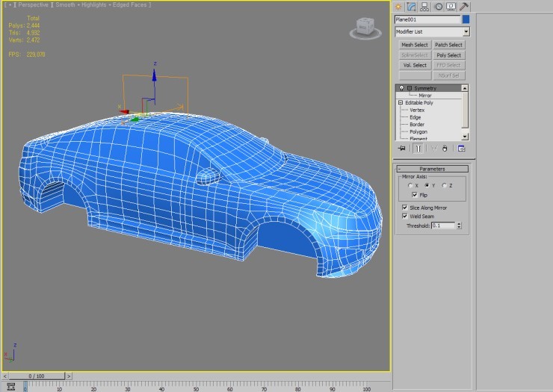
Task: Open Configure Modifier Sets icon
Action: [461, 149]
